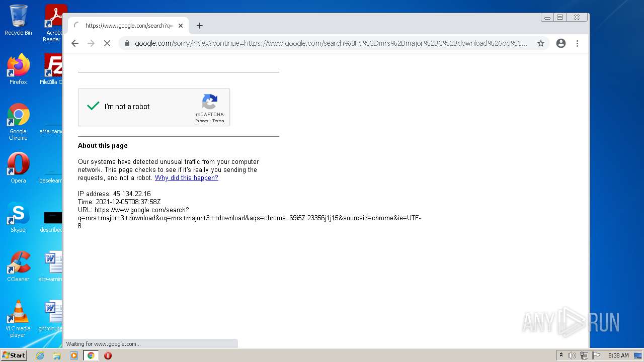Viewport: 644px width, 362px height.
Task: Stop loading the page
Action: tap(107, 43)
